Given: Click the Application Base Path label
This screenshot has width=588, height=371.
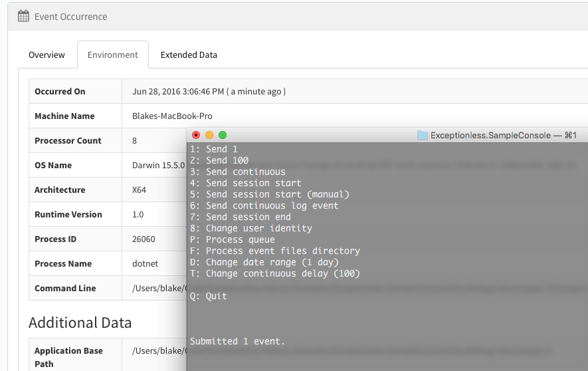Looking at the screenshot, I should [68, 357].
